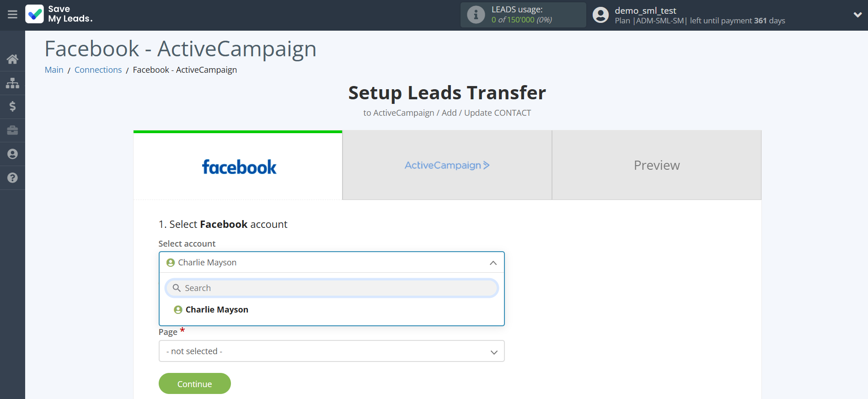Open the Page dropdown

click(331, 351)
